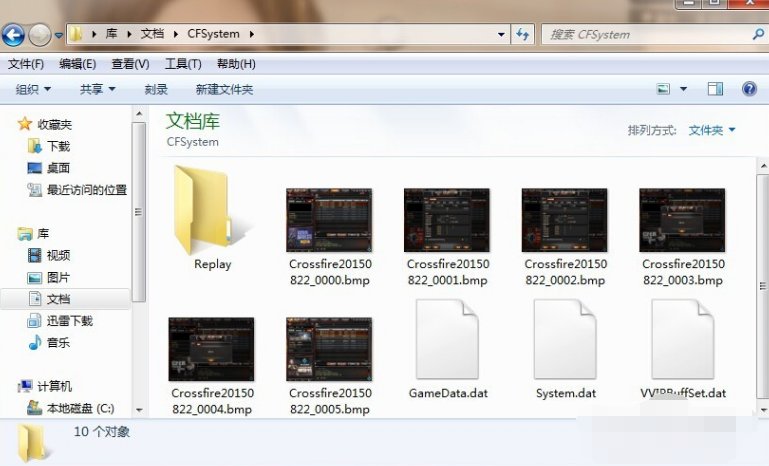Click file list scroll up arrow

(x=764, y=167)
